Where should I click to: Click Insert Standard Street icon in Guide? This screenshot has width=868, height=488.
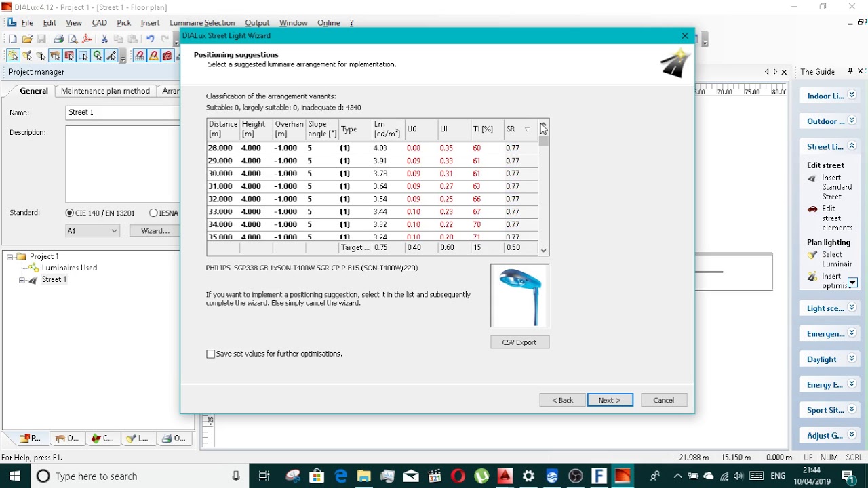[x=812, y=179]
